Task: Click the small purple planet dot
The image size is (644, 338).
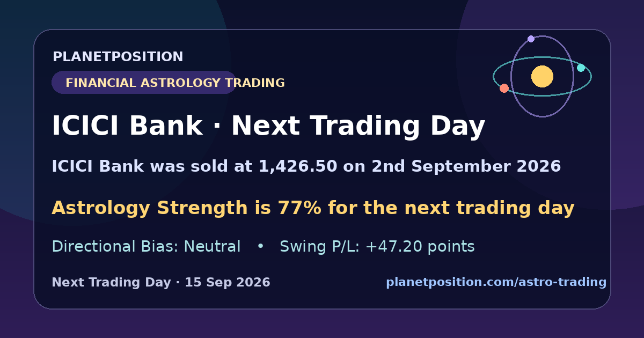Action: pos(531,39)
